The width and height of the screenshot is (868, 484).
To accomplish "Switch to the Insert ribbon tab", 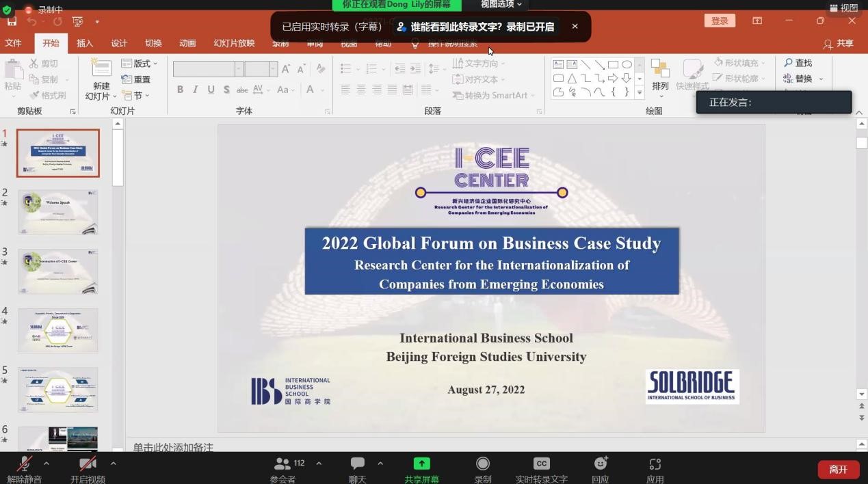I will coord(85,43).
